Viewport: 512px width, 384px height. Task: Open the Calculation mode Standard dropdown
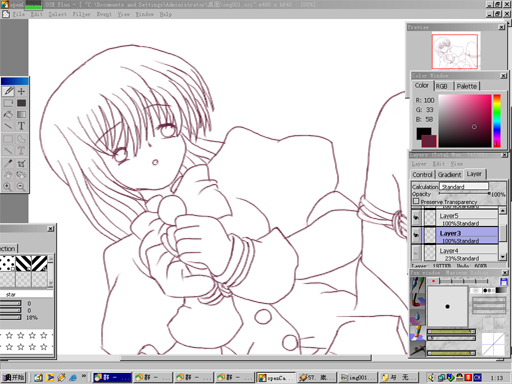point(464,186)
